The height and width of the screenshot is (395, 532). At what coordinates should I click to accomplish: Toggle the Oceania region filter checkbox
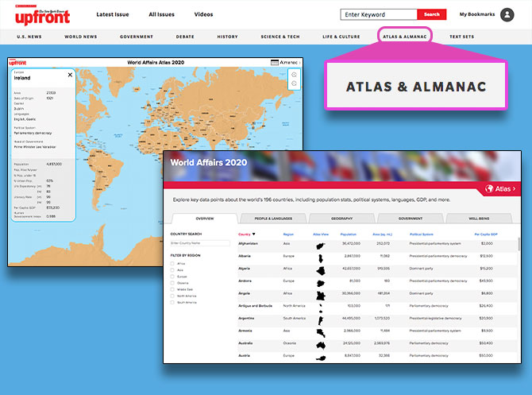[x=172, y=283]
